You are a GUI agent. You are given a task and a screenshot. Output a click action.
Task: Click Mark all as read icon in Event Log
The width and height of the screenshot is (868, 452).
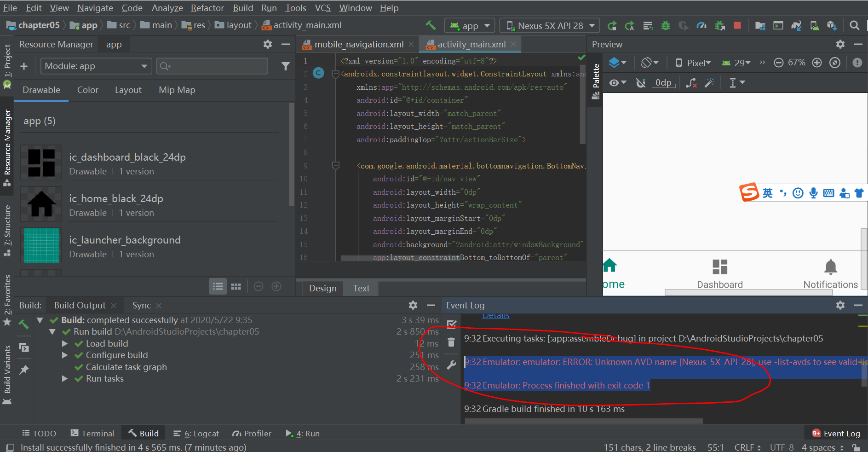[x=451, y=324]
